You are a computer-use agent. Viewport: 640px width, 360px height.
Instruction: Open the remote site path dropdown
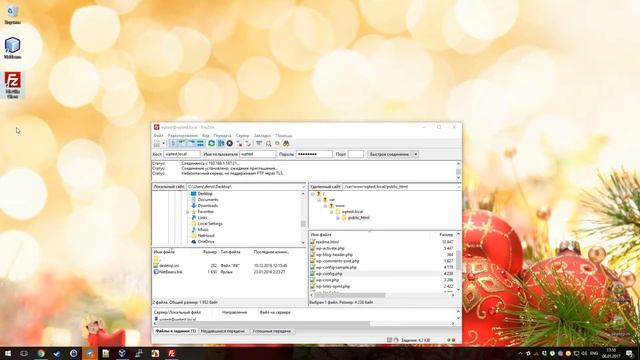(459, 187)
